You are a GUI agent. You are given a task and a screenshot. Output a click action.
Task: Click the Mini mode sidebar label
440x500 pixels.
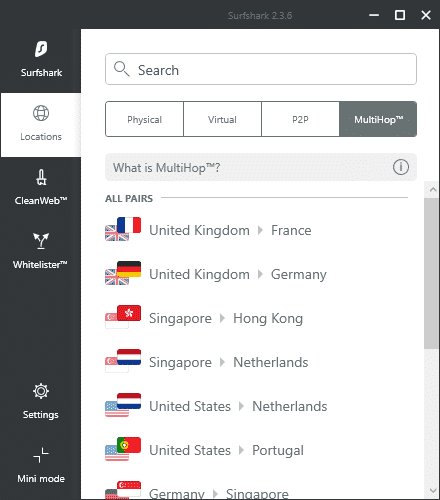[x=41, y=479]
